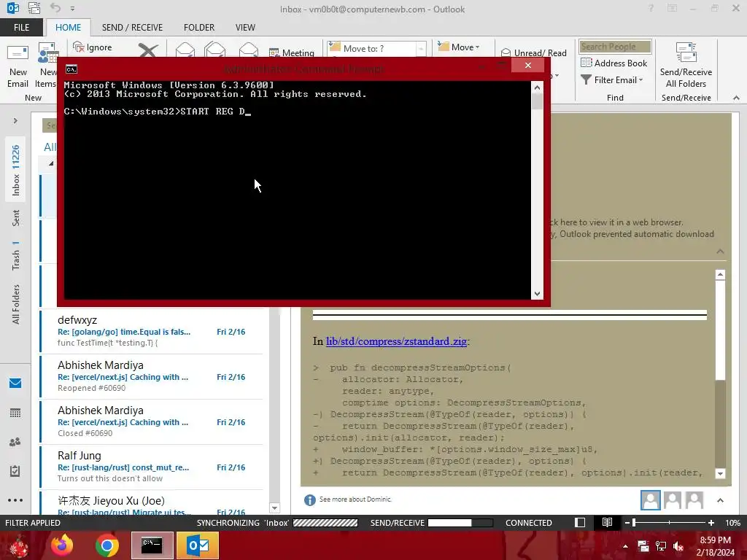The width and height of the screenshot is (747, 560).
Task: Click the network tray icon
Action: click(661, 546)
